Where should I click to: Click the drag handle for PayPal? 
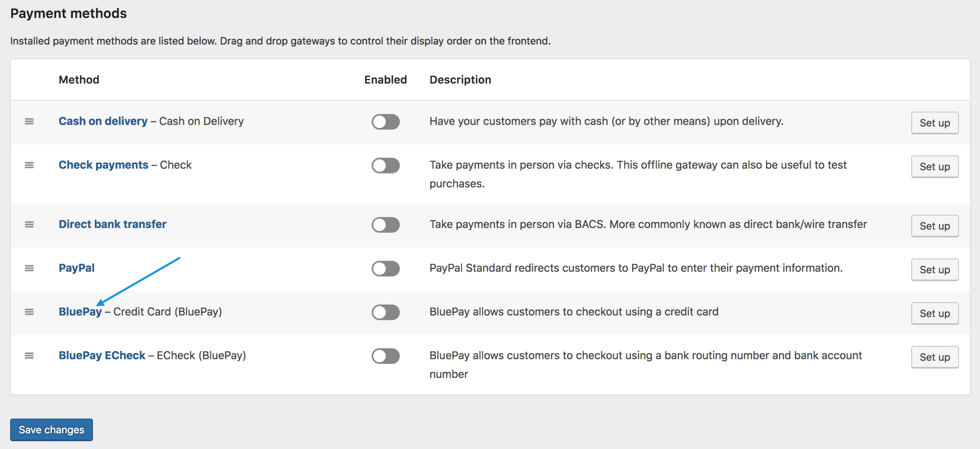coord(29,268)
